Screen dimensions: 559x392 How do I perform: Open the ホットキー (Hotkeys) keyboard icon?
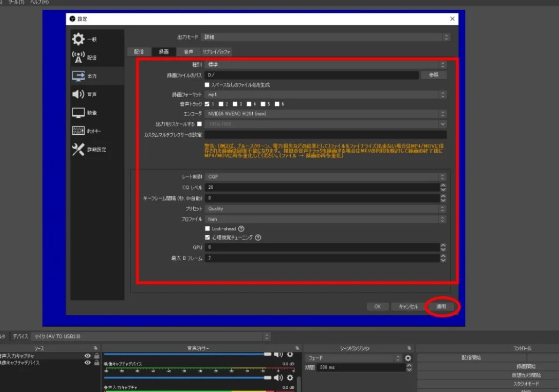(78, 131)
